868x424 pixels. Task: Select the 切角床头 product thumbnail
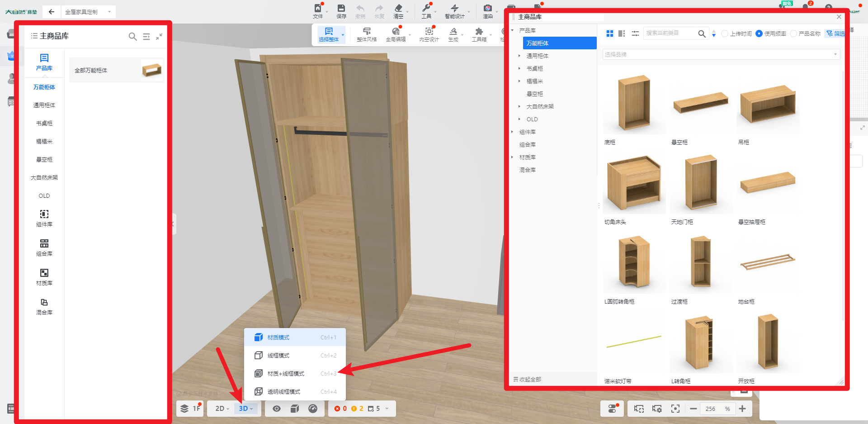634,183
